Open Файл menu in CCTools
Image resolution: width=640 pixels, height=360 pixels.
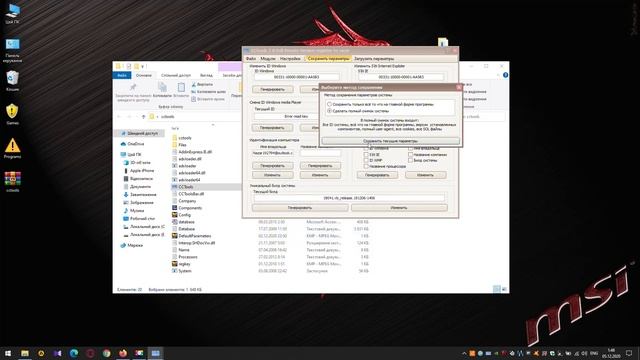coord(251,59)
